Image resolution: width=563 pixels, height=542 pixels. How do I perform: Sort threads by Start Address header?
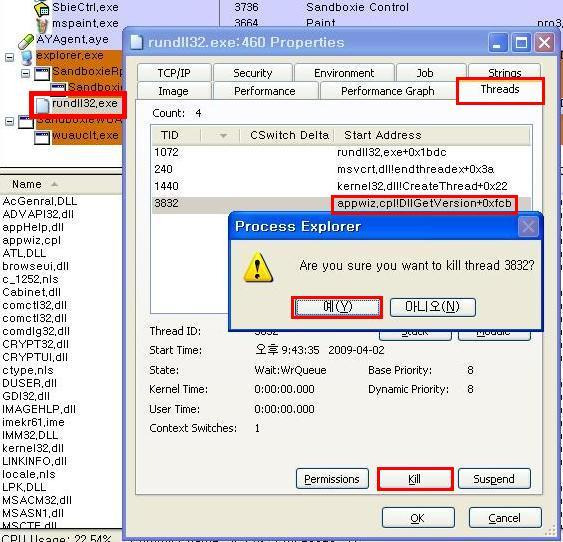[432, 135]
